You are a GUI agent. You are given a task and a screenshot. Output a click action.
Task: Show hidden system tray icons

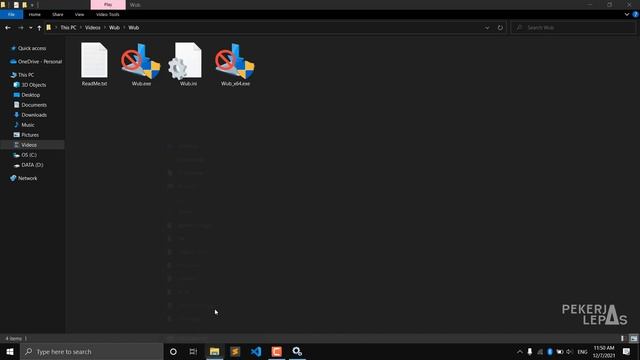(520, 351)
